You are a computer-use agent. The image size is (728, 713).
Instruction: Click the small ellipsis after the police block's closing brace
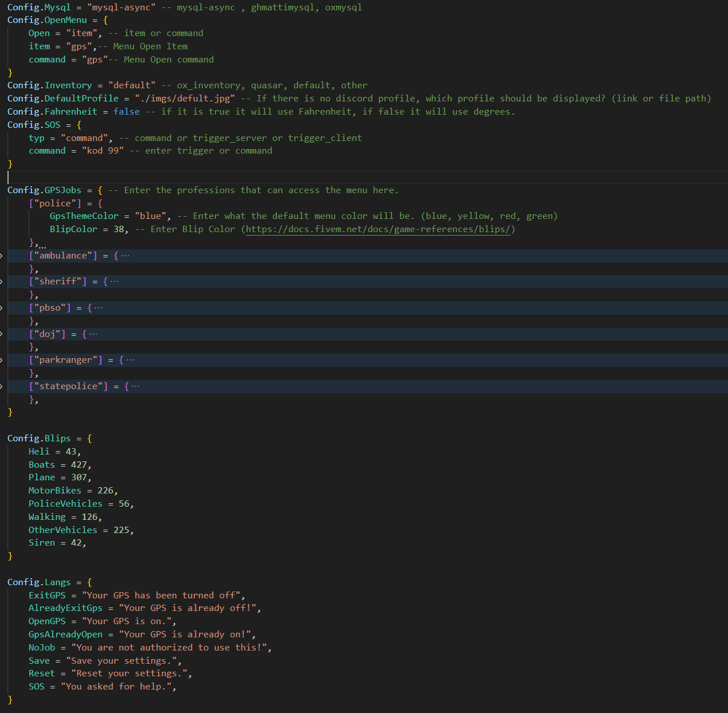click(43, 246)
